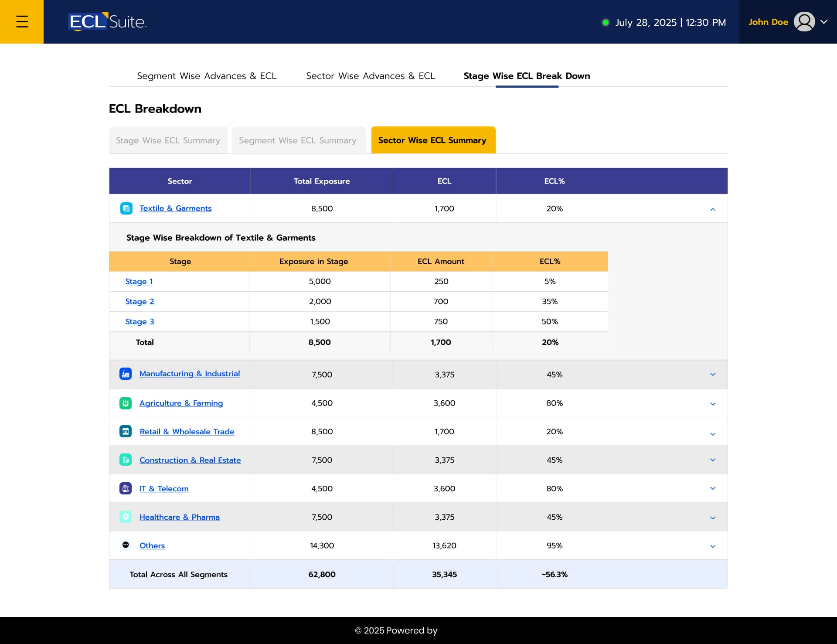The image size is (837, 644).
Task: Click the Agriculture & Farming sector icon
Action: click(126, 403)
